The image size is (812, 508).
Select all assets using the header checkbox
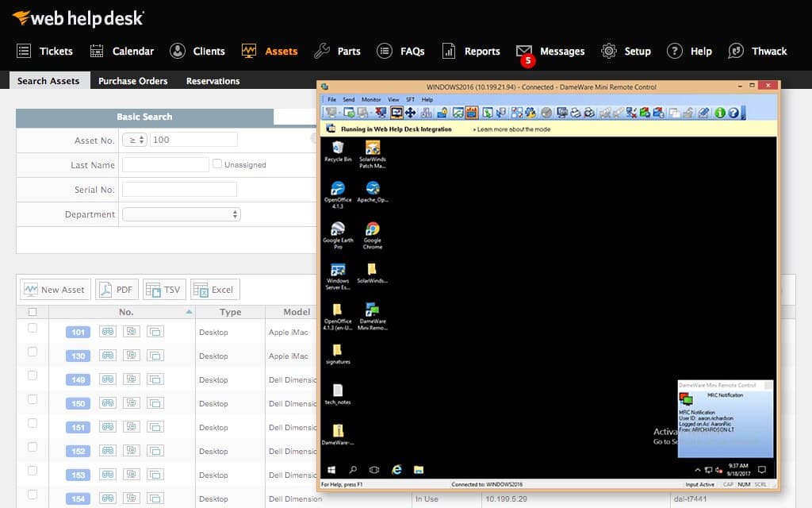[x=33, y=312]
